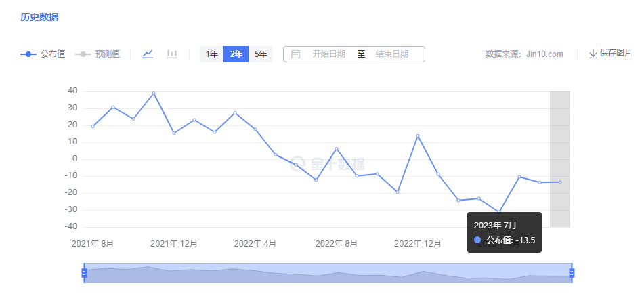This screenshot has width=644, height=294.
Task: Click the 结束日期 end date field
Action: (391, 54)
